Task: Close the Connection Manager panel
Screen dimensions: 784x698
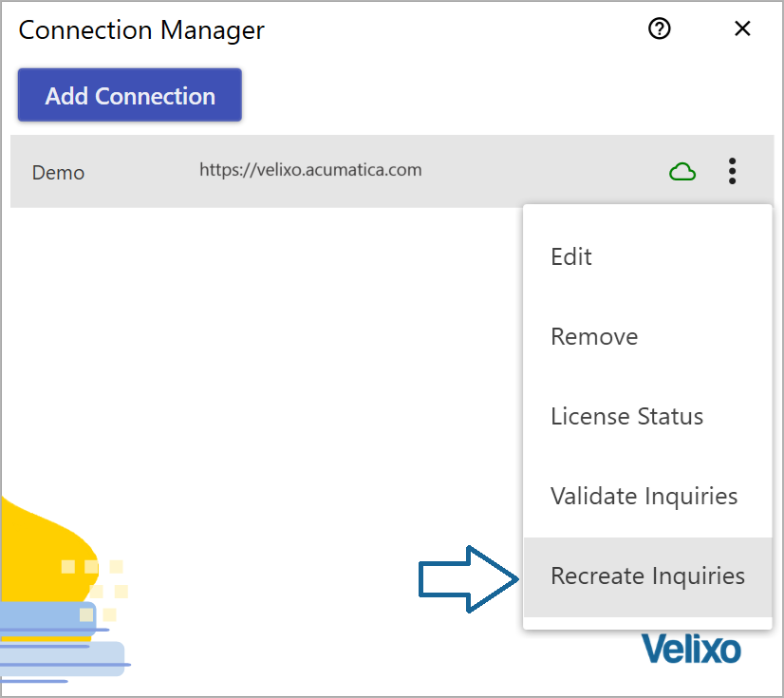Action: pyautogui.click(x=742, y=28)
